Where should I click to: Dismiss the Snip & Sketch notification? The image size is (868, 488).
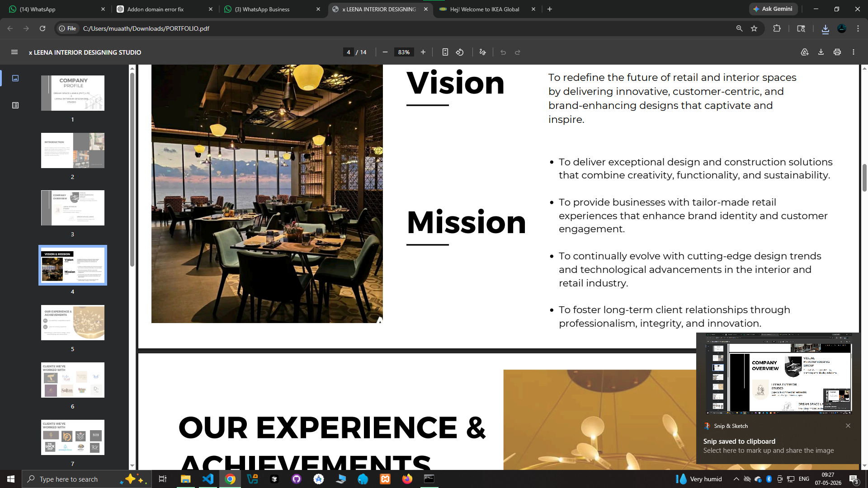point(848,426)
